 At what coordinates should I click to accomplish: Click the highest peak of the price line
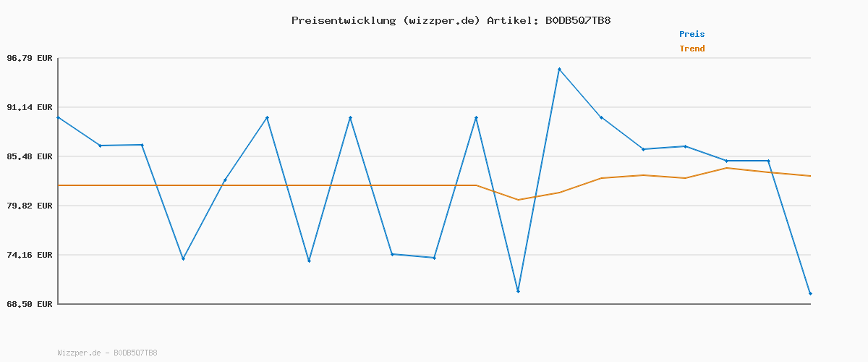point(559,69)
